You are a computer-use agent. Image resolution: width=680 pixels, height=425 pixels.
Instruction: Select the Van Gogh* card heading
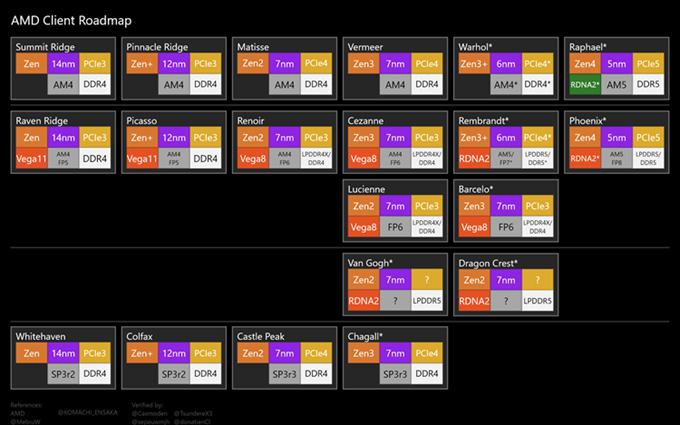tap(370, 263)
